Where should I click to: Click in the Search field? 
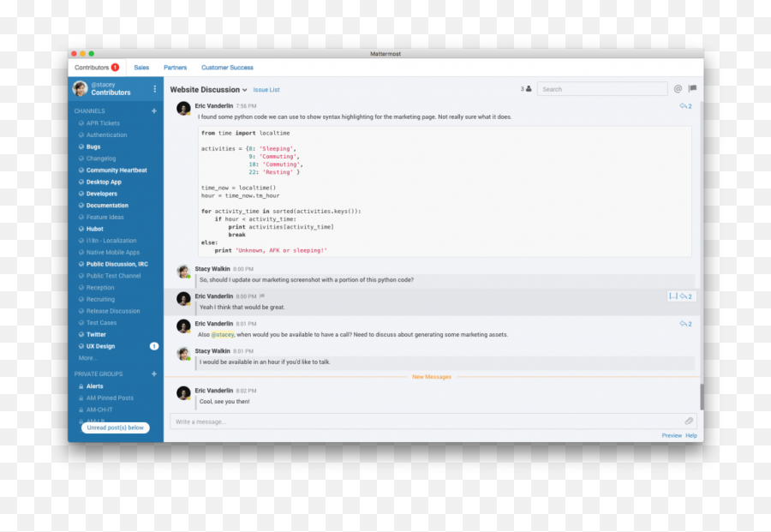click(602, 89)
